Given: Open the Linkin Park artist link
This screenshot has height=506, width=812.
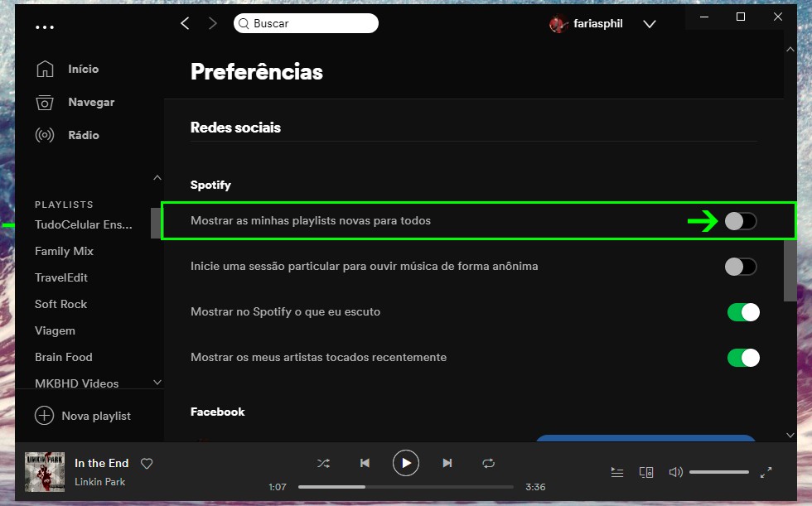Looking at the screenshot, I should click(x=100, y=482).
